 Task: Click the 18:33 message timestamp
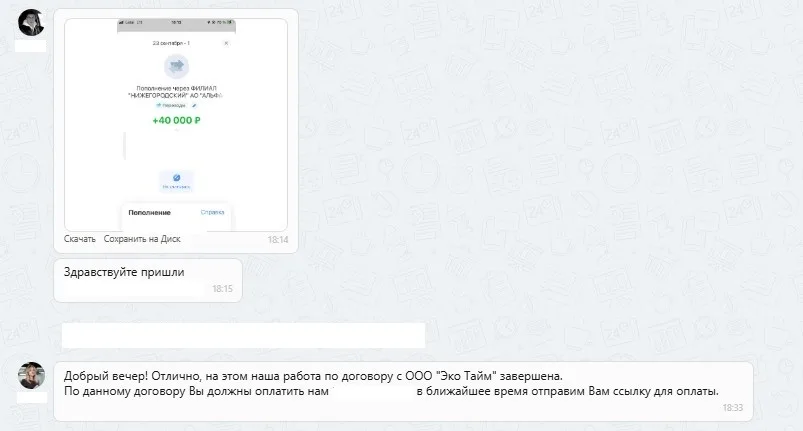[x=732, y=408]
